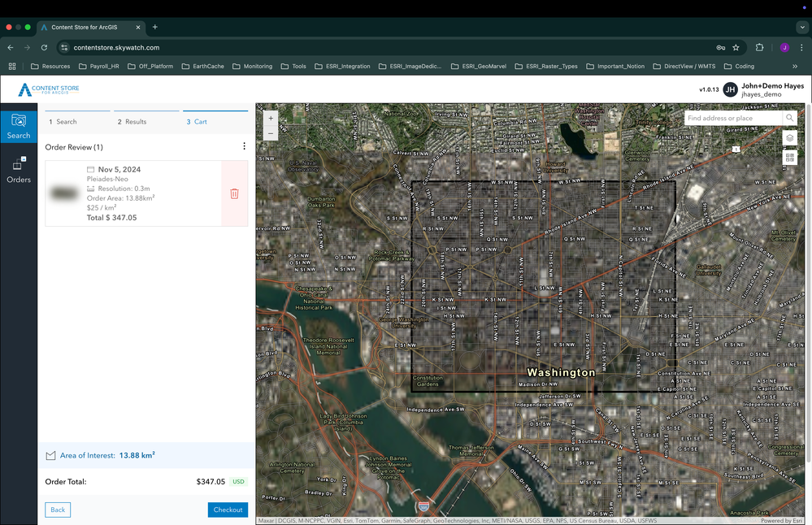Open the browser tab search chevron
The width and height of the screenshot is (812, 525).
click(x=803, y=26)
